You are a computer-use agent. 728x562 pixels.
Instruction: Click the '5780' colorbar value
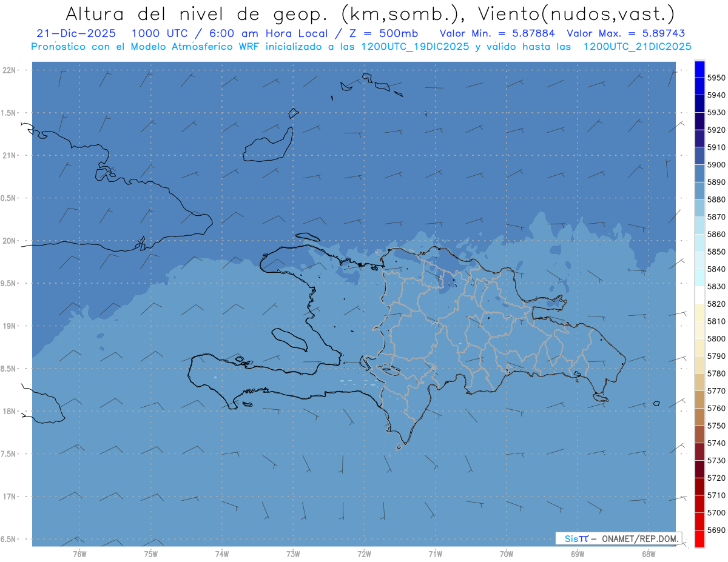tap(716, 373)
